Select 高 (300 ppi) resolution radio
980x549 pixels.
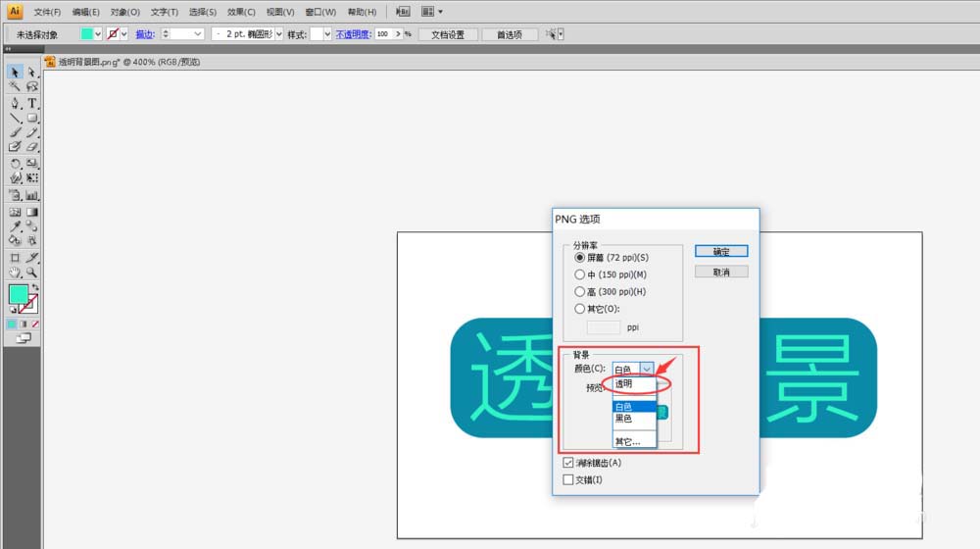(579, 291)
